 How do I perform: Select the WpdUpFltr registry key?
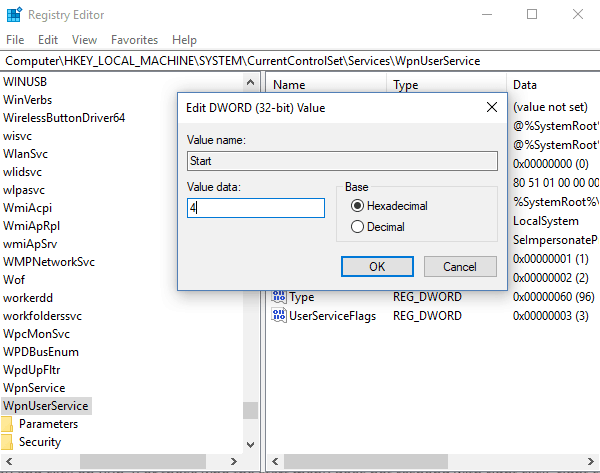click(31, 370)
